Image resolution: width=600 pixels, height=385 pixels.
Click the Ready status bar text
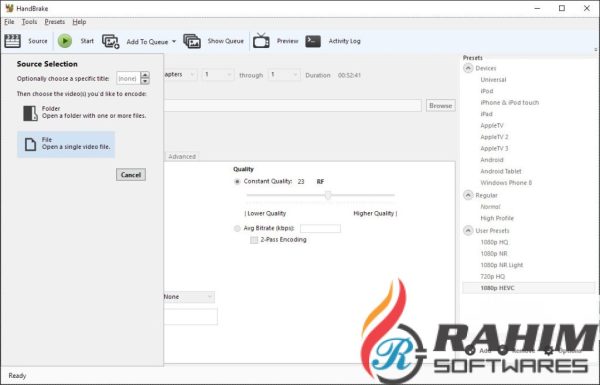[x=17, y=375]
